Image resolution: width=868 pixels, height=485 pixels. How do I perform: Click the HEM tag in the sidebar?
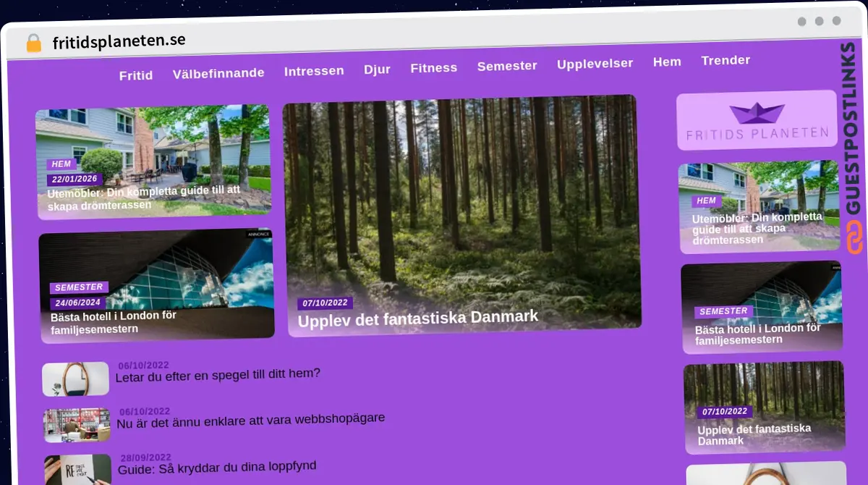pos(706,201)
